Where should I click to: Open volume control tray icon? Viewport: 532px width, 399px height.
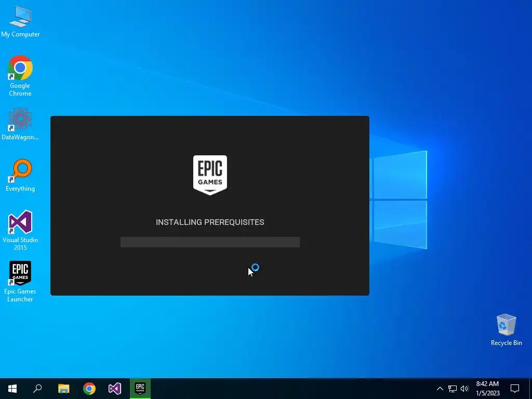pos(464,389)
